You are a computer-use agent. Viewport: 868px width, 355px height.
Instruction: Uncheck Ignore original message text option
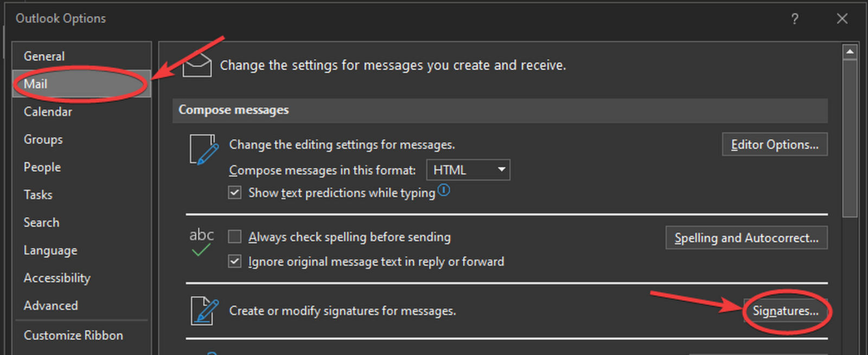(234, 261)
